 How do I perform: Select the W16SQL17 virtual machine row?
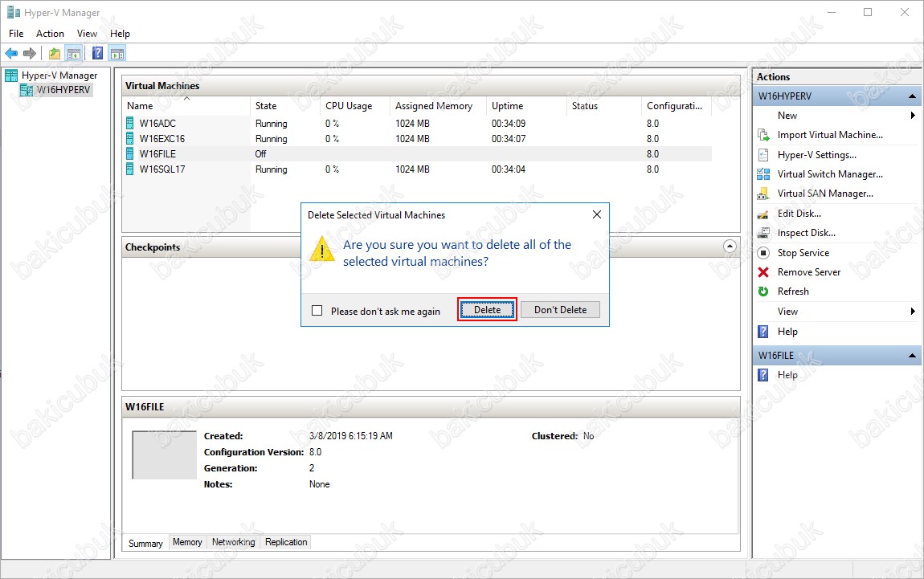pos(162,169)
